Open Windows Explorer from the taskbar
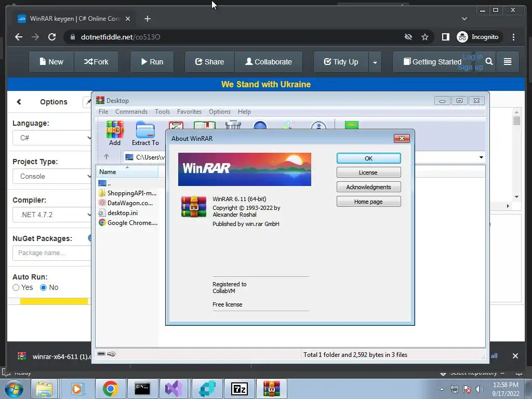The height and width of the screenshot is (399, 532). pyautogui.click(x=44, y=389)
